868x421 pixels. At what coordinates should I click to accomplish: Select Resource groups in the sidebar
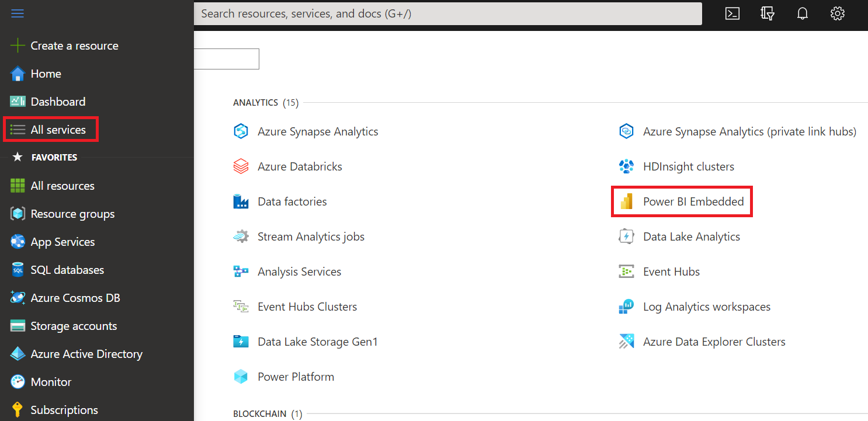coord(72,214)
